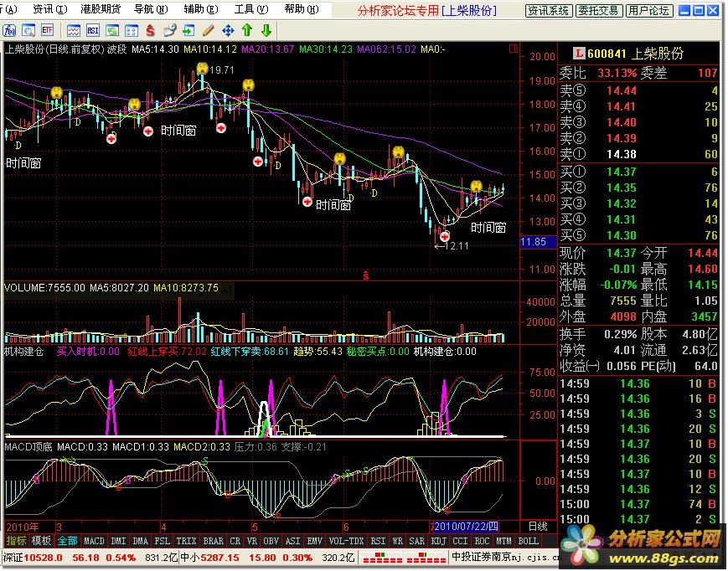This screenshot has height=571, width=728.
Task: Switch to the 模板 tab
Action: (x=41, y=541)
